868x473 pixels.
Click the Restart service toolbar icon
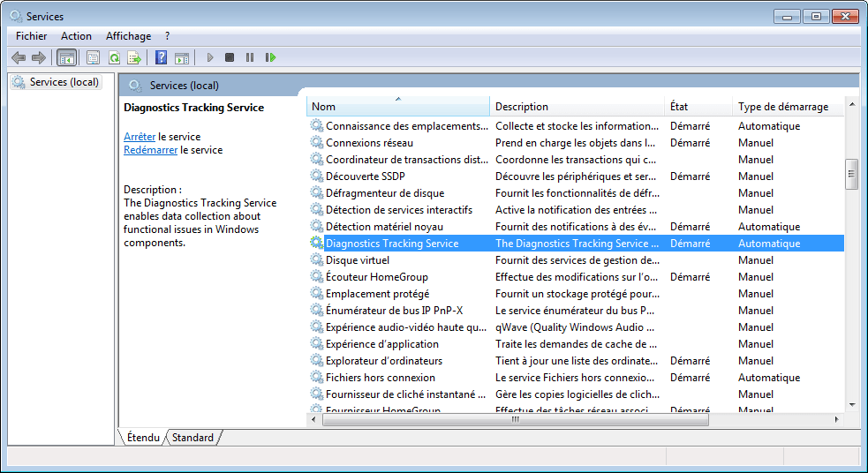[270, 57]
